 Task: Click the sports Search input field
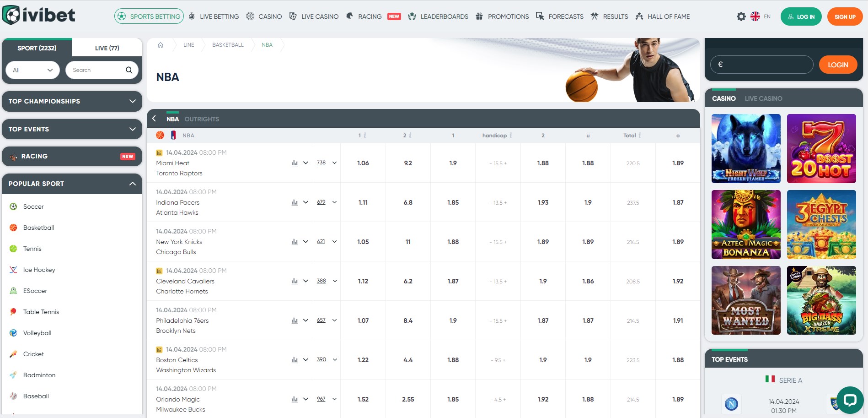point(102,70)
